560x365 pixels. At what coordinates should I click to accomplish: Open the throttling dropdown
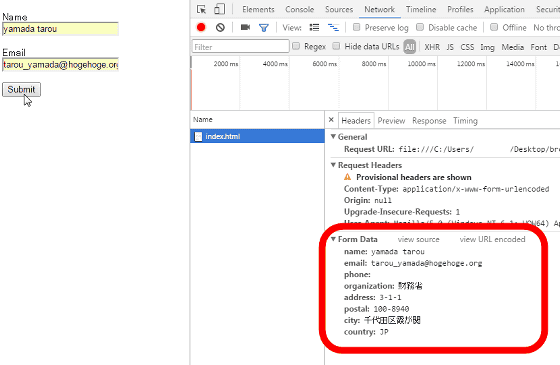pos(546,28)
